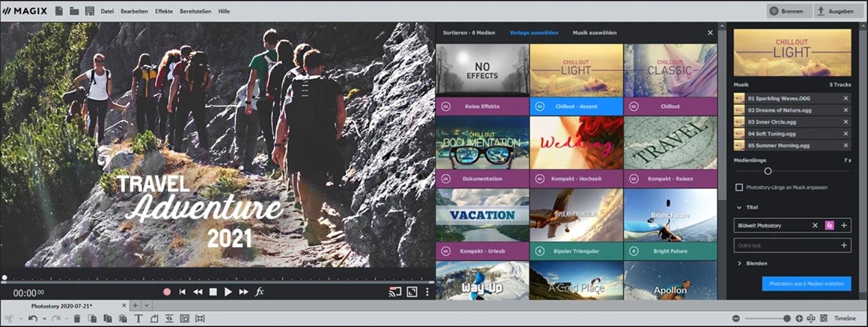Image resolution: width=868 pixels, height=327 pixels.
Task: Add outro text with plus icon
Action: [x=844, y=245]
